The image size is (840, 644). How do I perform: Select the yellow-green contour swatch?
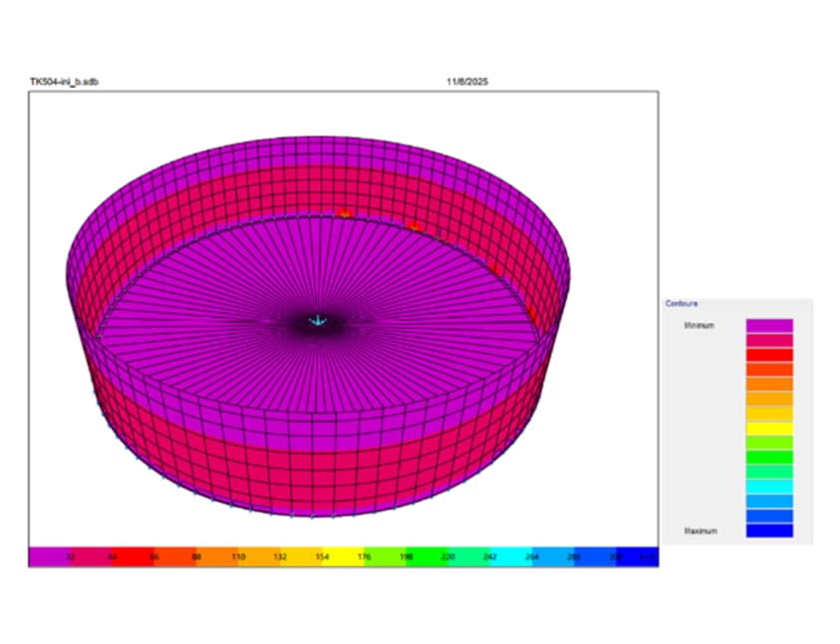tap(769, 443)
